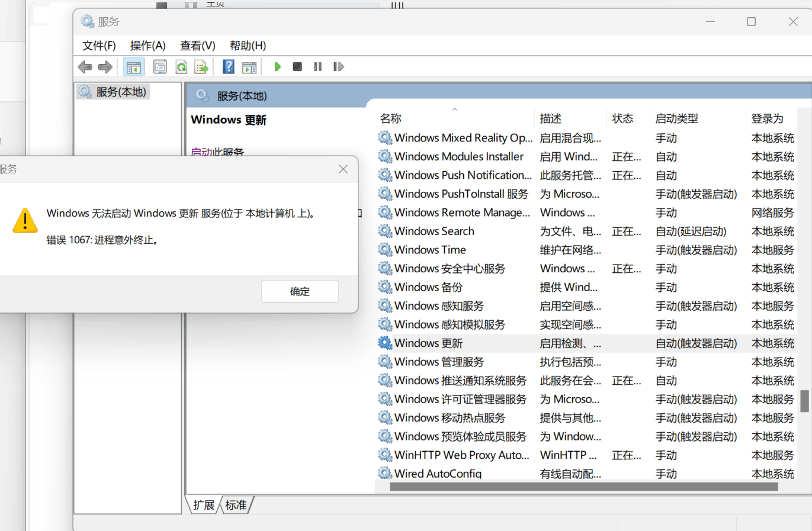Click the warning triangle icon in error dialog
812x531 pixels.
25,220
